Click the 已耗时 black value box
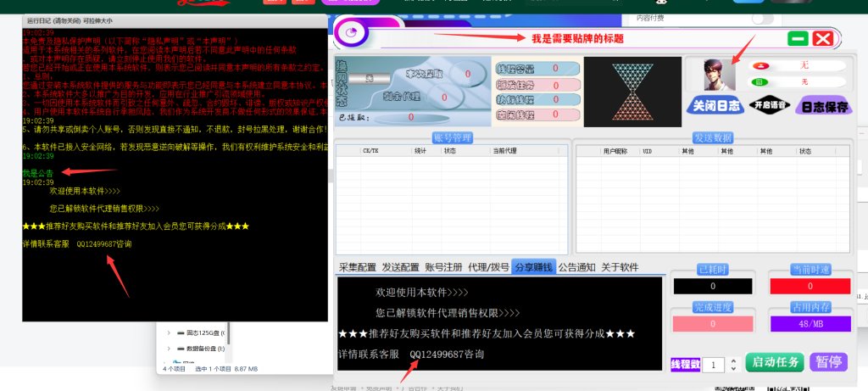This screenshot has width=868, height=391. 713,287
